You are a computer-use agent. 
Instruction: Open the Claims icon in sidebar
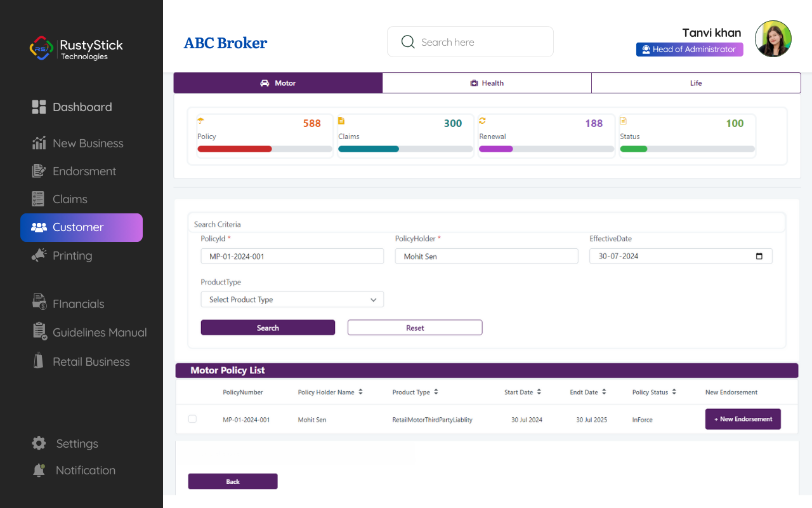click(x=38, y=199)
